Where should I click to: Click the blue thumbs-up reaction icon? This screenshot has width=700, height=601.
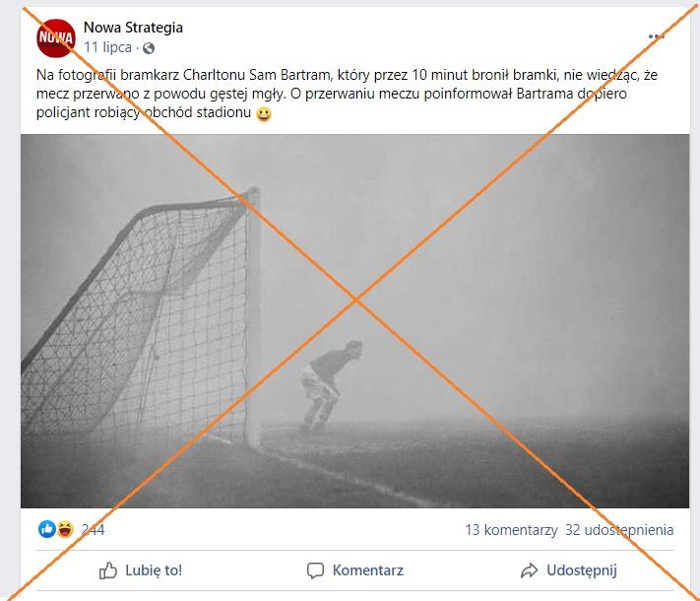(x=47, y=529)
